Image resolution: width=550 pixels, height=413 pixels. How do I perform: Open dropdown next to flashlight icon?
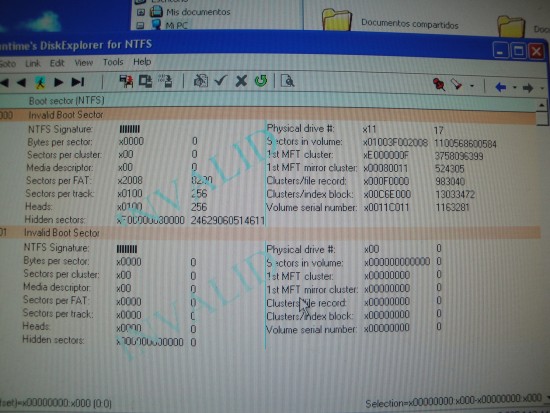pos(472,86)
